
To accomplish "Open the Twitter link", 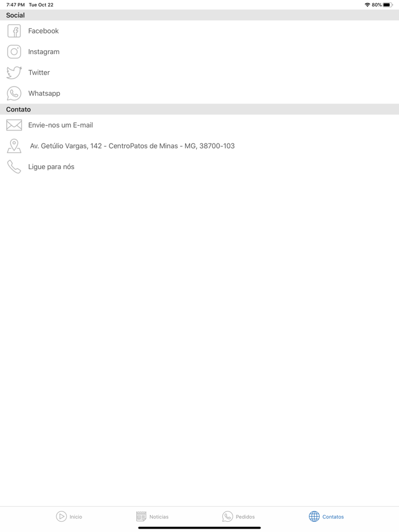I will pyautogui.click(x=199, y=72).
